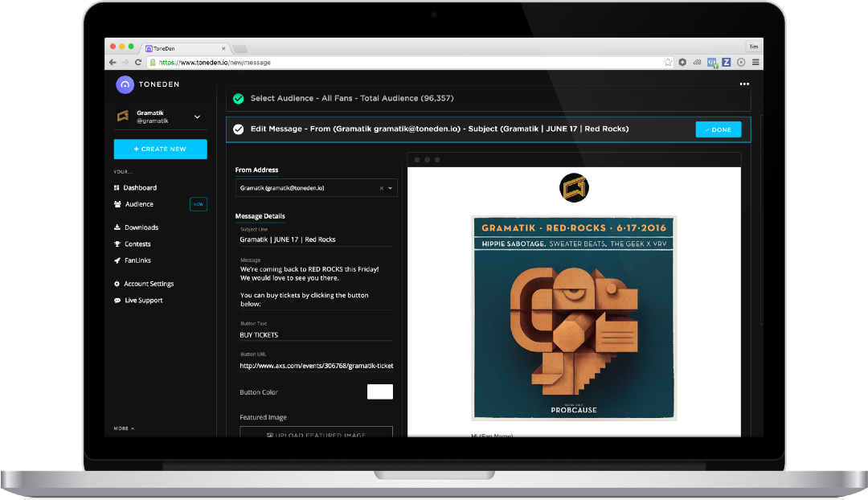The image size is (868, 500).
Task: Click the Account Settings gear icon
Action: tap(117, 284)
